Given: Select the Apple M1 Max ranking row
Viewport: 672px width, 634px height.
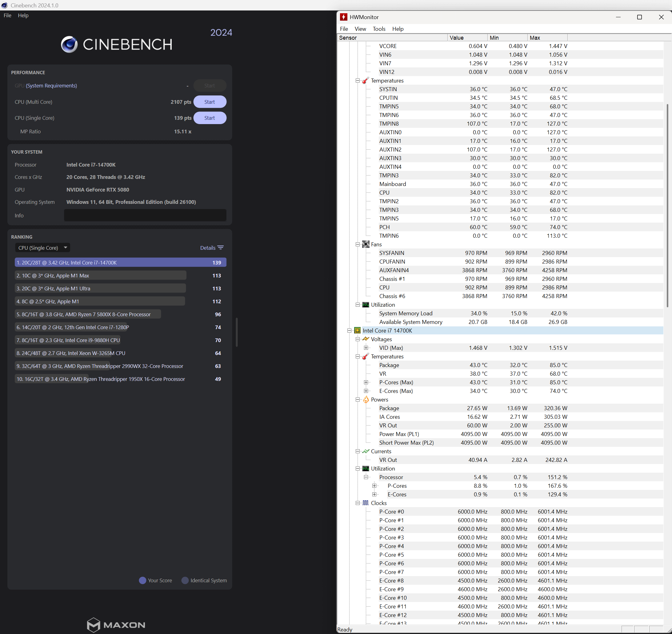Looking at the screenshot, I should click(121, 275).
